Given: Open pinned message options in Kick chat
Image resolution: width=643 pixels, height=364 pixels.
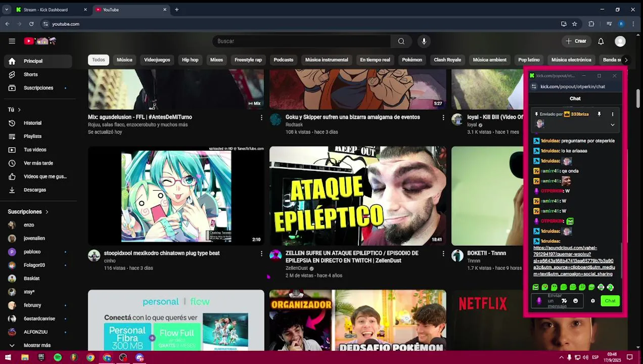Looking at the screenshot, I should [612, 114].
